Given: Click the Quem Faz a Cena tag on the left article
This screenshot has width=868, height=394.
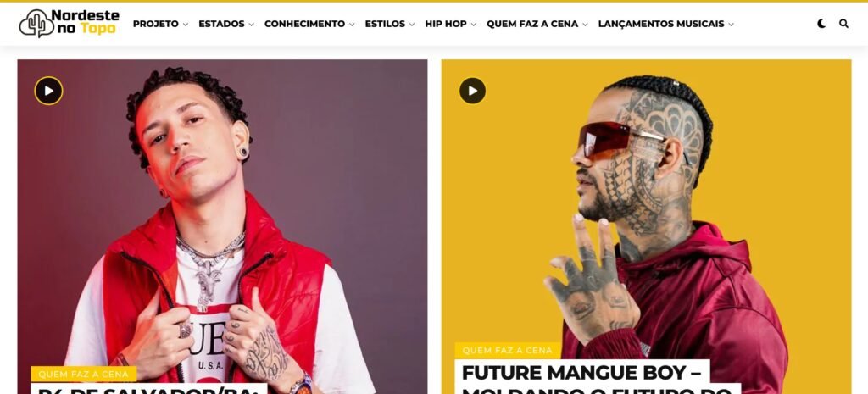Looking at the screenshot, I should pos(84,374).
